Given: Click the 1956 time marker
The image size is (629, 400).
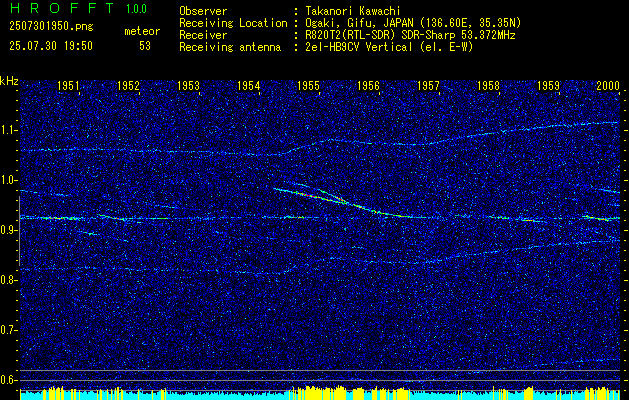Looking at the screenshot, I should coord(368,86).
